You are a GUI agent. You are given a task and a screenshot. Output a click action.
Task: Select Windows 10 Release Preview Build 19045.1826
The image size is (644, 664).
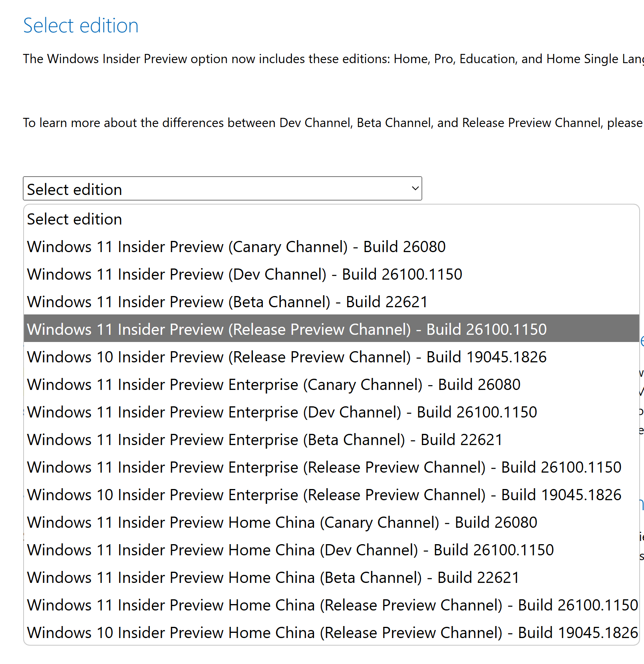click(331, 357)
